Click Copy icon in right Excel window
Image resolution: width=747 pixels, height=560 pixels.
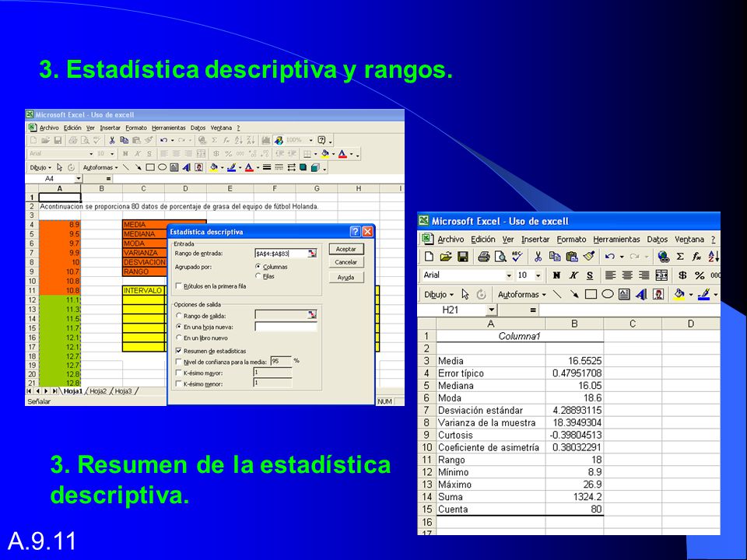click(x=555, y=257)
